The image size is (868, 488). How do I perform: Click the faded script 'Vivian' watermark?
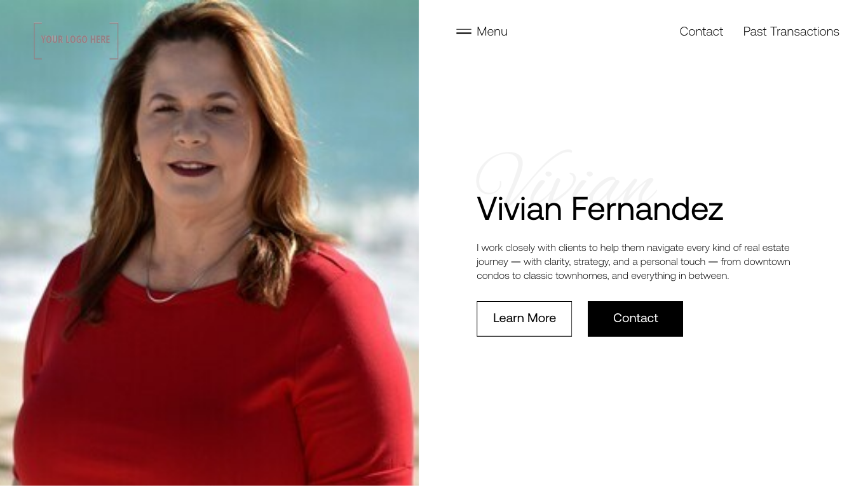tap(566, 175)
